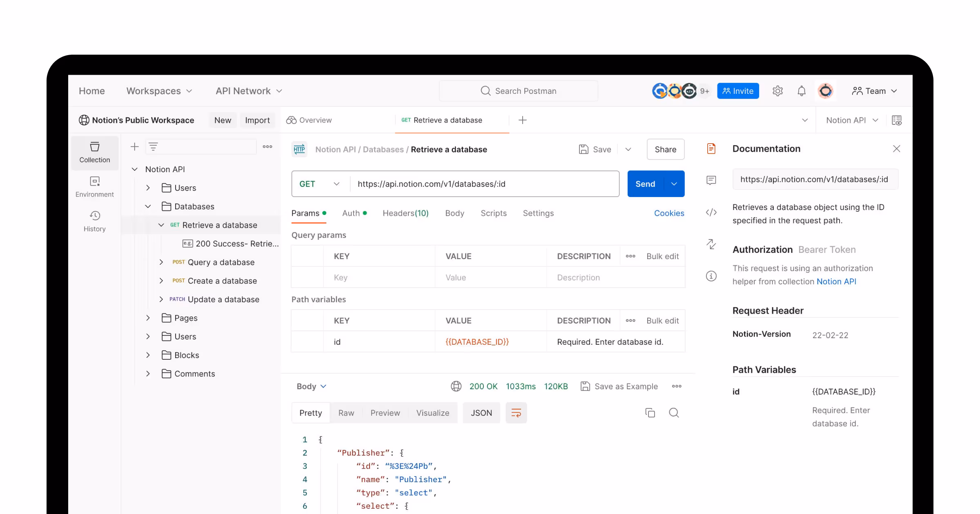Open the Environment sidebar panel

(94, 186)
